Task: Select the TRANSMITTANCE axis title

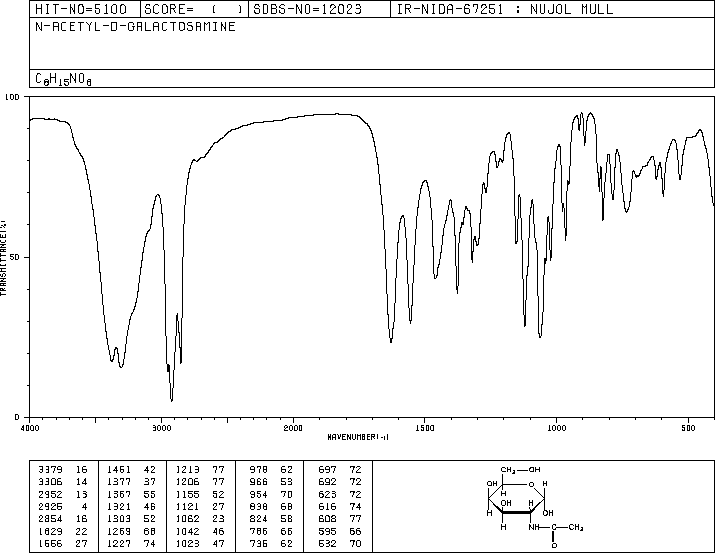Action: click(3, 258)
